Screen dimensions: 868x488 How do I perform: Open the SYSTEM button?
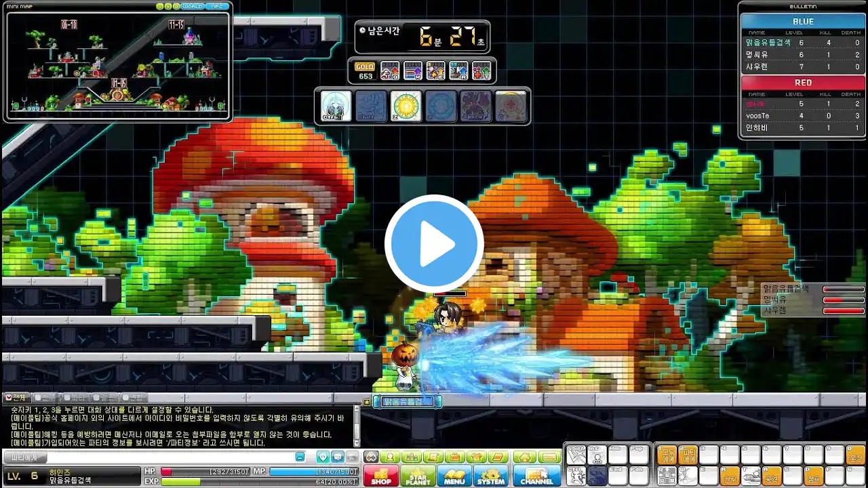tap(490, 475)
